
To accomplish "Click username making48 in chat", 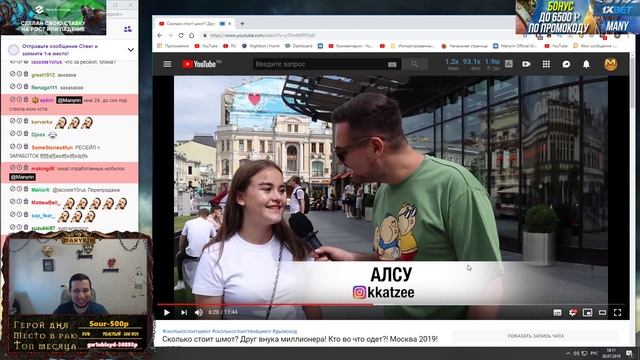I will 43,169.
